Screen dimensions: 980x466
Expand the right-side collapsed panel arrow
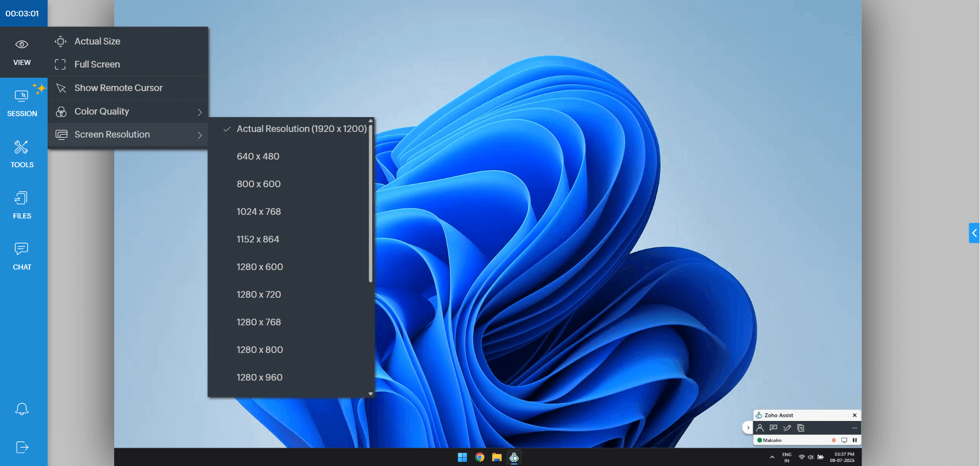tap(974, 233)
